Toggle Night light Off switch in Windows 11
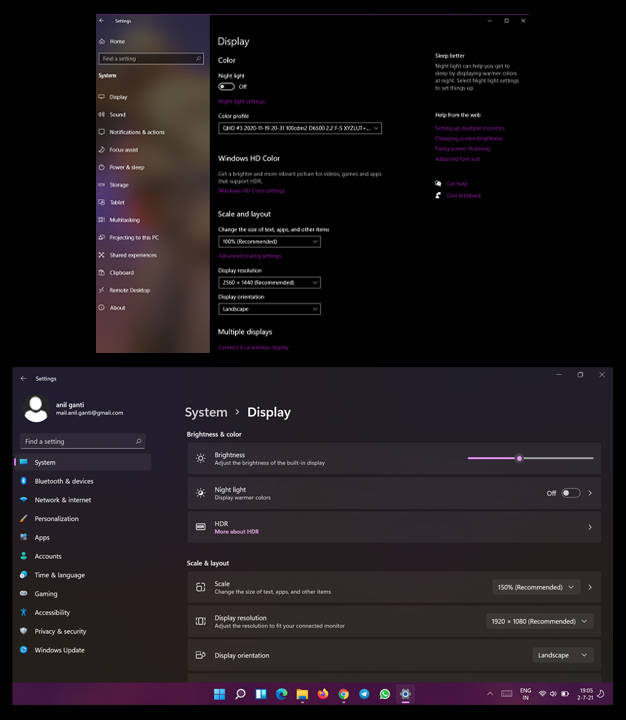This screenshot has width=626, height=720. click(571, 493)
